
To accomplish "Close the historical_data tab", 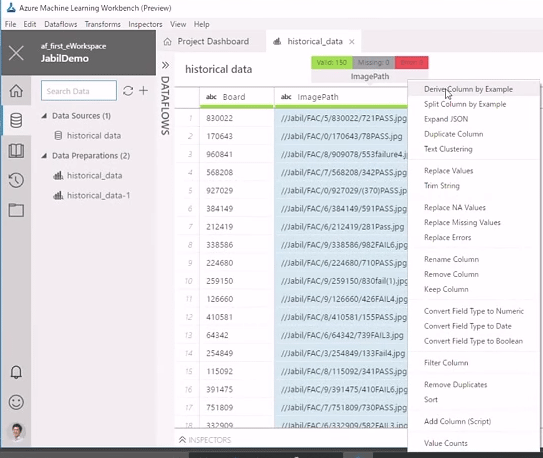I will pyautogui.click(x=352, y=42).
